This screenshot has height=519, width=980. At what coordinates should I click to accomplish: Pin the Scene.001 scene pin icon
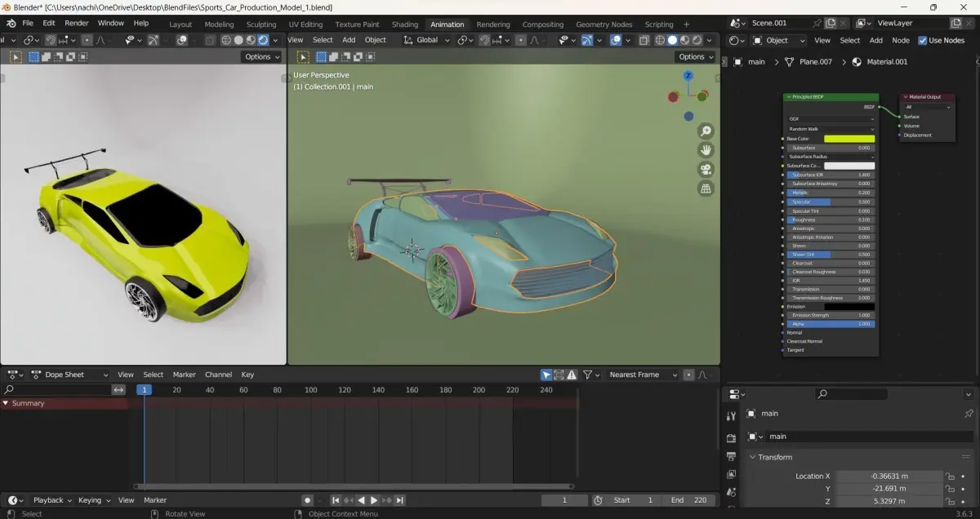817,24
